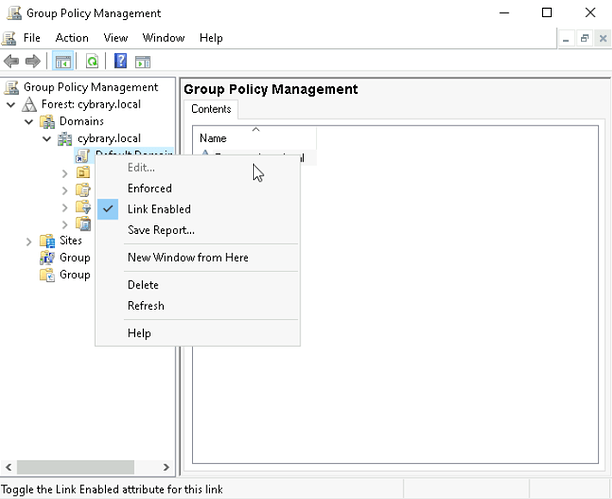Open the blue Help toolbar icon
Image resolution: width=612 pixels, height=499 pixels.
[x=120, y=61]
